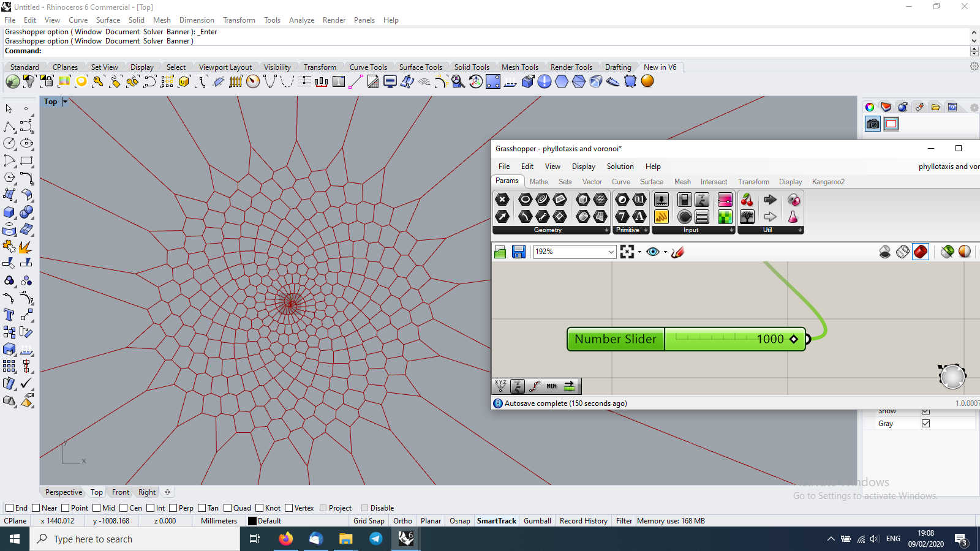Click the Grasshopper Line parameter icon

543,216
